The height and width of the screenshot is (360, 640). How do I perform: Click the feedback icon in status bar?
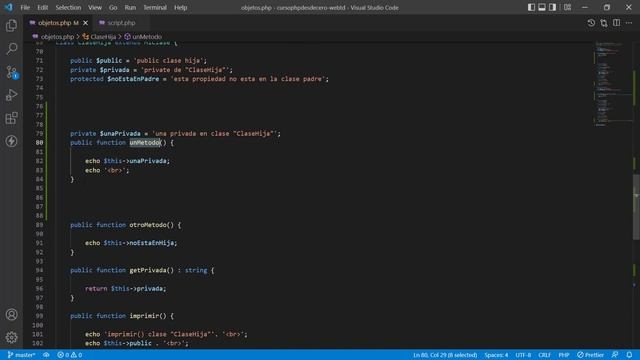pyautogui.click(x=615, y=355)
